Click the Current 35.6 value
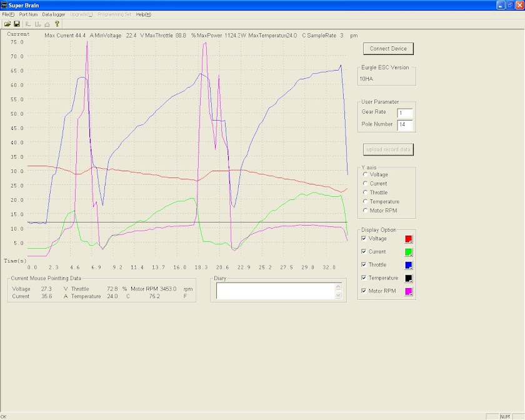Viewport: 525px width, 420px height. [x=46, y=296]
